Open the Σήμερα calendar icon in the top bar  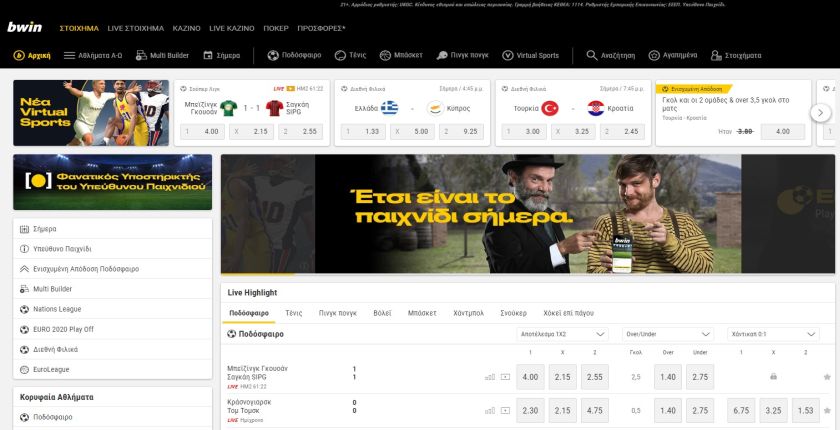tap(208, 55)
